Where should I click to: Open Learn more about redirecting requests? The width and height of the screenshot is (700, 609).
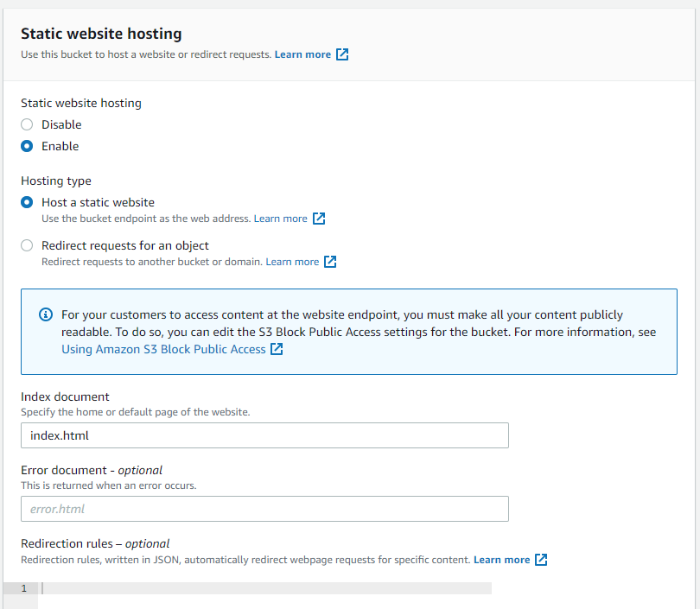[292, 262]
